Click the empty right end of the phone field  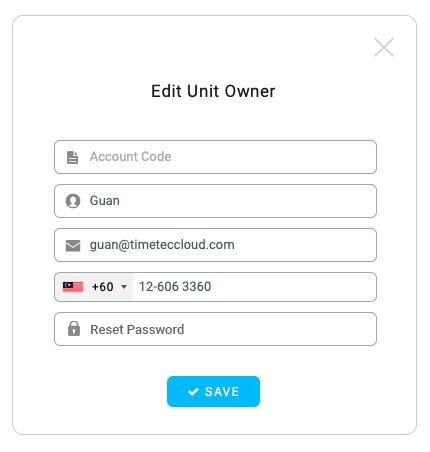[333, 287]
